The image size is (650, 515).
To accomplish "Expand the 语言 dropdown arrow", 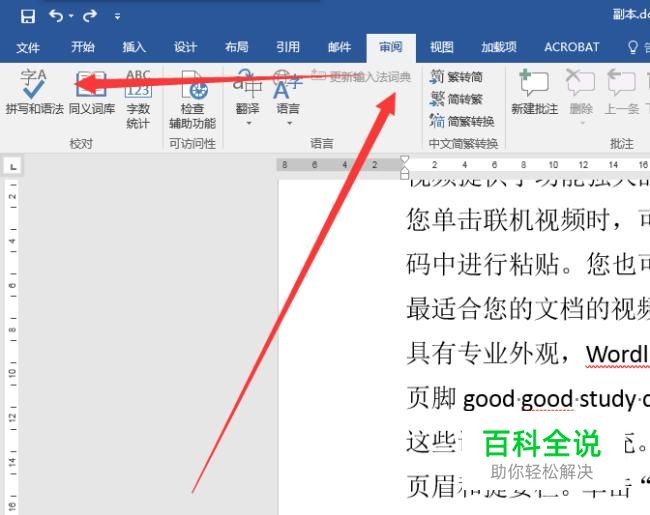I will [289, 123].
